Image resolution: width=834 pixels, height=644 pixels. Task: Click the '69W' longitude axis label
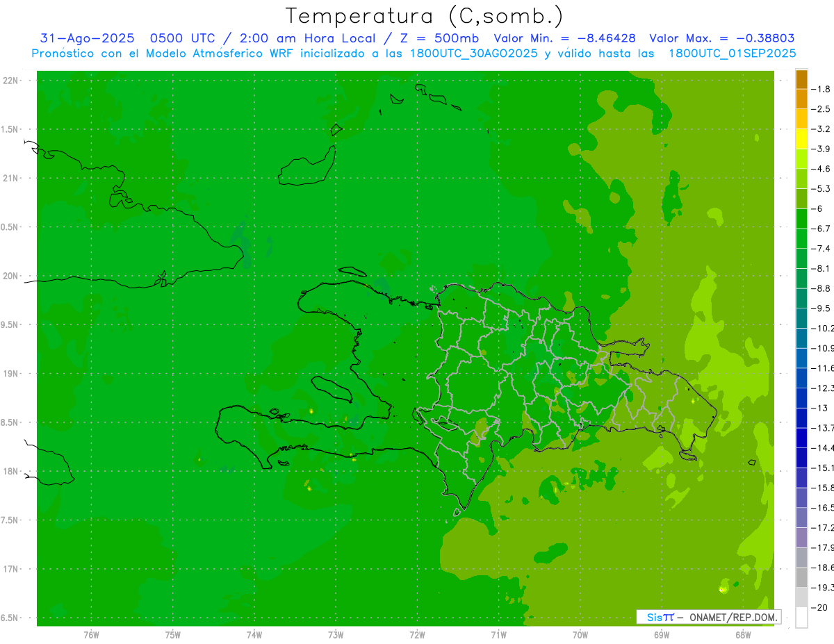tap(662, 635)
